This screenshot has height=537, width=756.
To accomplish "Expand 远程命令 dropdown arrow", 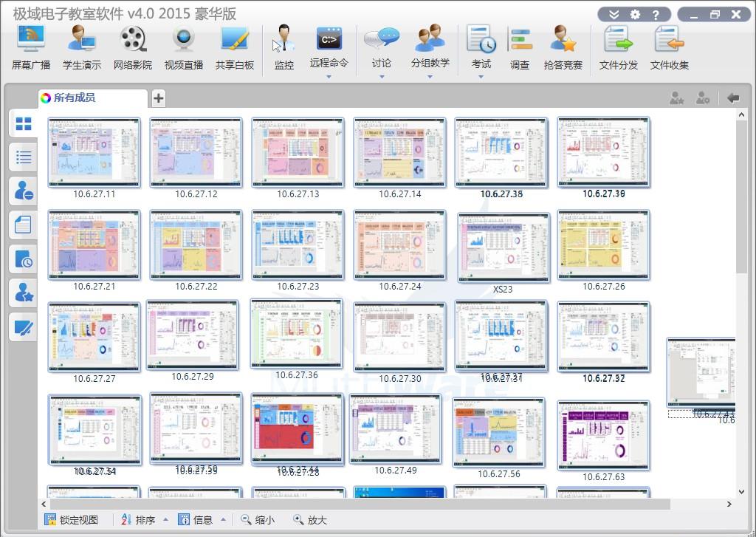I will [329, 77].
